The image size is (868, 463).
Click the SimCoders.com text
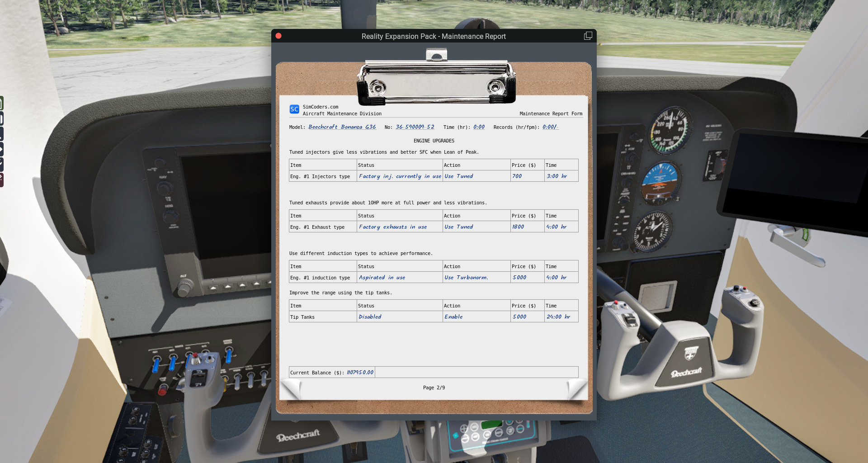[321, 107]
